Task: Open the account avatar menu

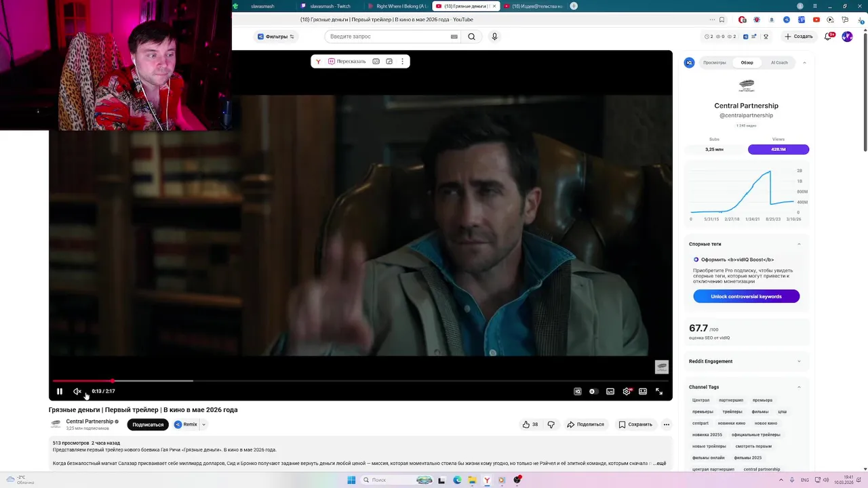Action: point(847,37)
